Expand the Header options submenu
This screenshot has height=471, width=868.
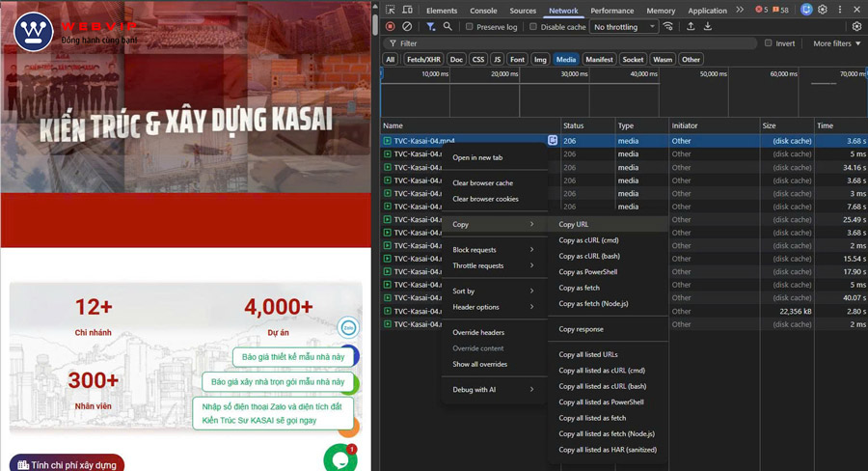click(493, 307)
